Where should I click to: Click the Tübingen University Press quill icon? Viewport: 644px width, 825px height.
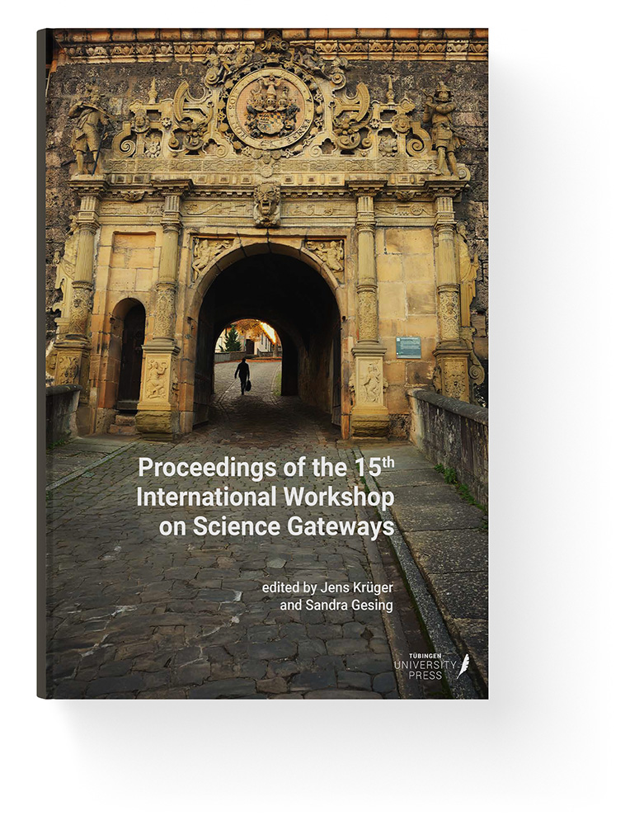(x=463, y=665)
